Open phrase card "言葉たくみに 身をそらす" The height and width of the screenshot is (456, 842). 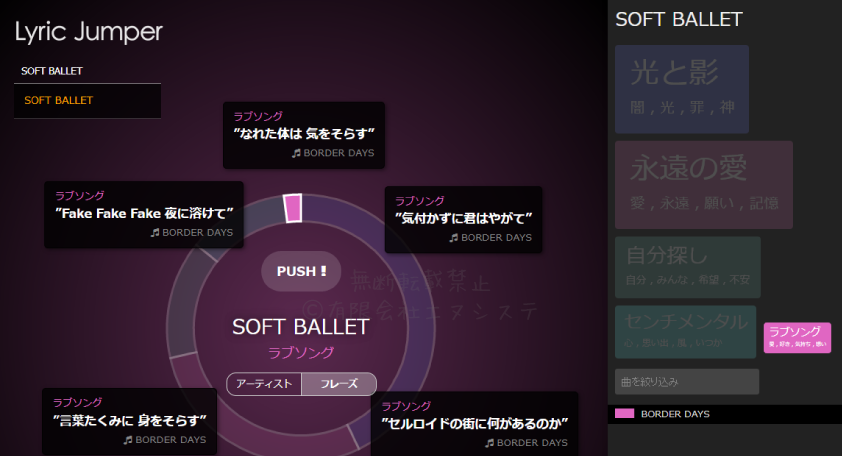coord(129,422)
